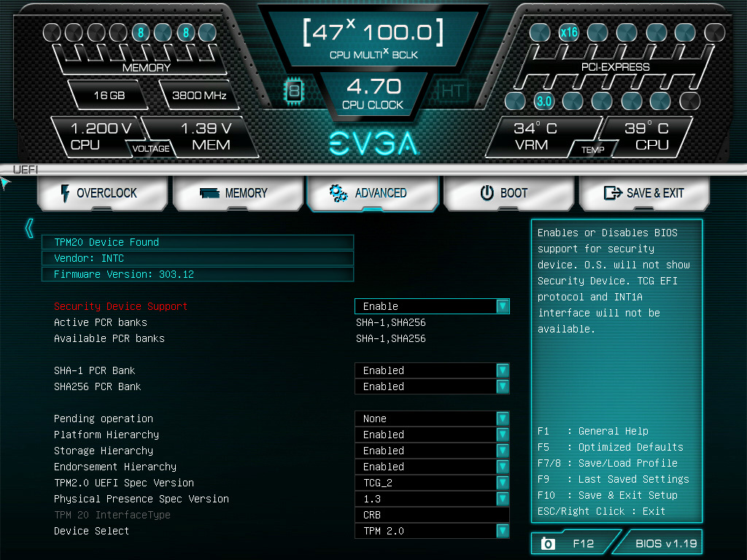Click the PCI-EXPRESS label
Image resolution: width=747 pixels, height=560 pixels.
[x=615, y=67]
